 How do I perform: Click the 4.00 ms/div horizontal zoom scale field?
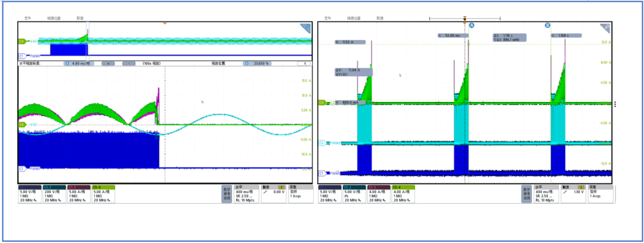click(79, 64)
